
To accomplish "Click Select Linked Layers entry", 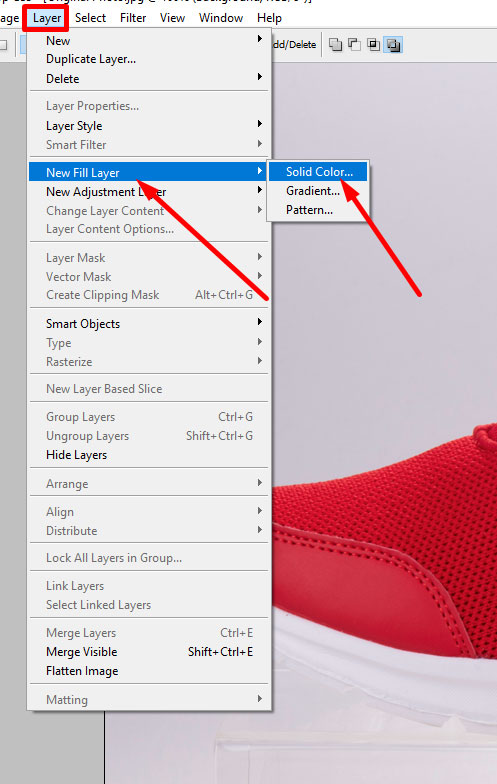I will 149,604.
